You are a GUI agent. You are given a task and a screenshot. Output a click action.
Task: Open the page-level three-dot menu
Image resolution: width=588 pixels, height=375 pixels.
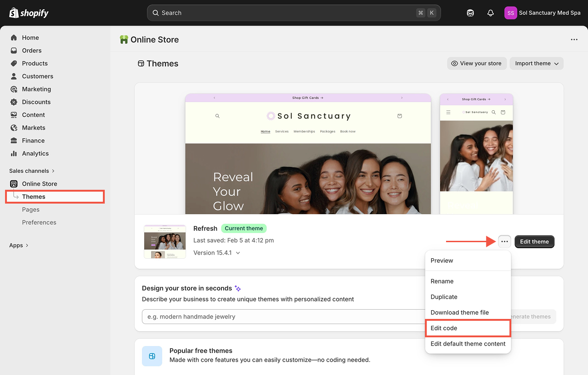574,40
